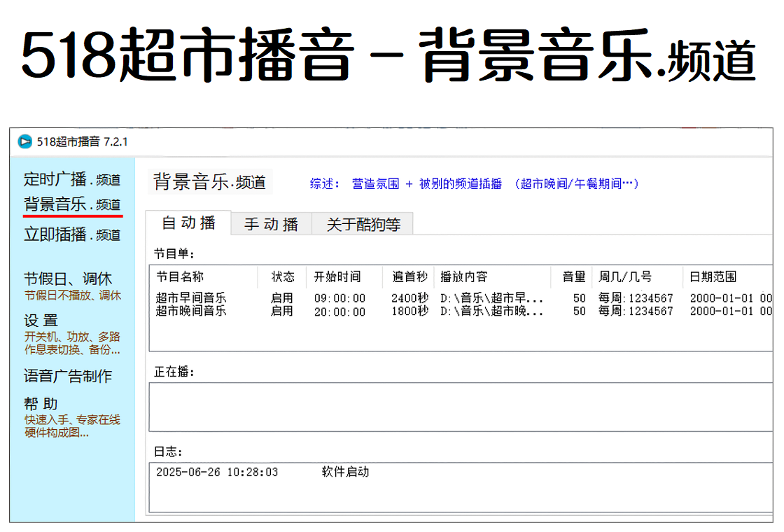Click the 播放内容 column header

click(x=463, y=276)
